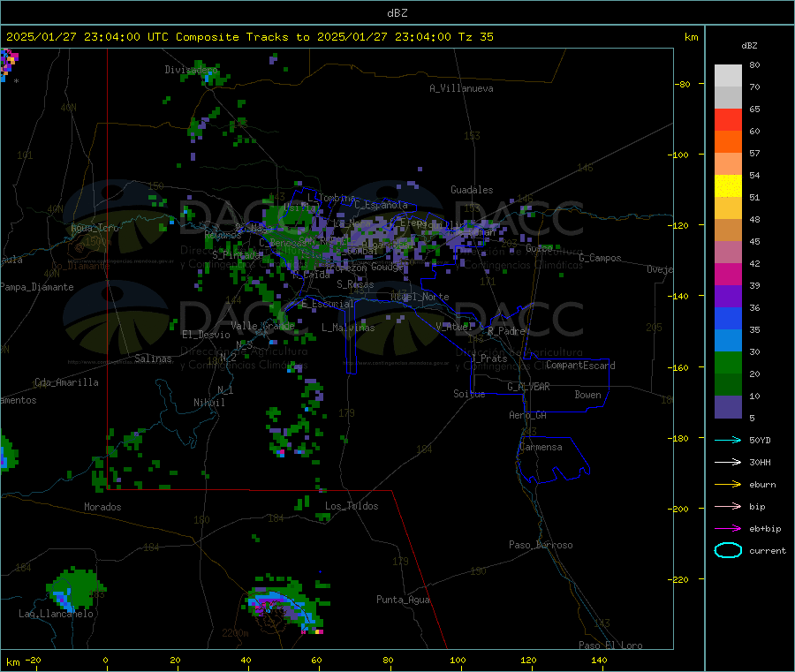The height and width of the screenshot is (672, 795).
Task: Click the Soitue map label
Action: [469, 394]
